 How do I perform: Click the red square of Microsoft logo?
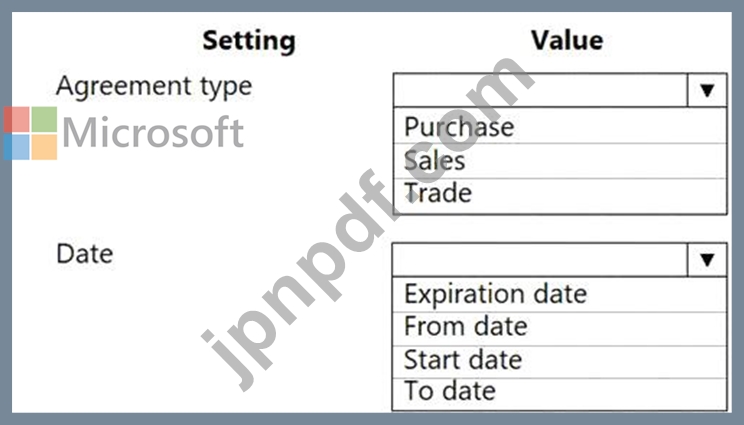[x=16, y=120]
